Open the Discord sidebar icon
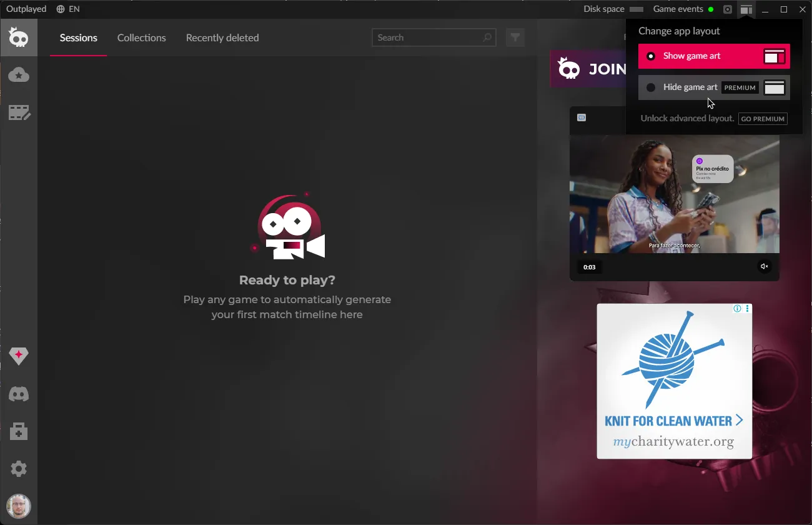The height and width of the screenshot is (525, 812). pos(19,394)
